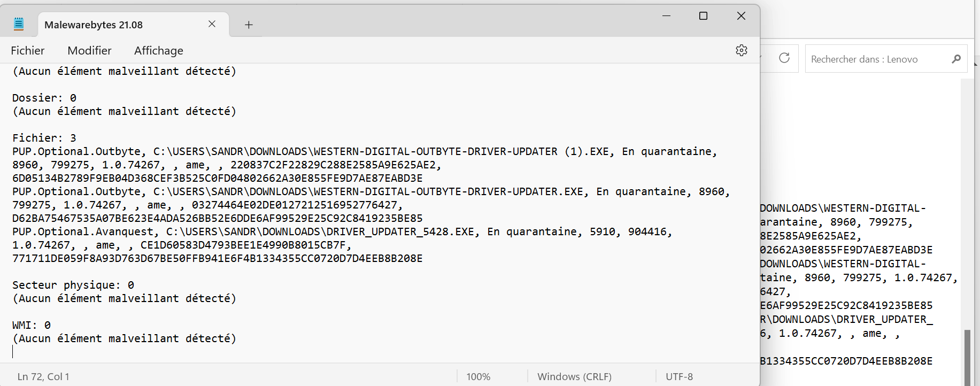Click the search magnifier icon in Explorer
The height and width of the screenshot is (386, 980).
(x=956, y=59)
